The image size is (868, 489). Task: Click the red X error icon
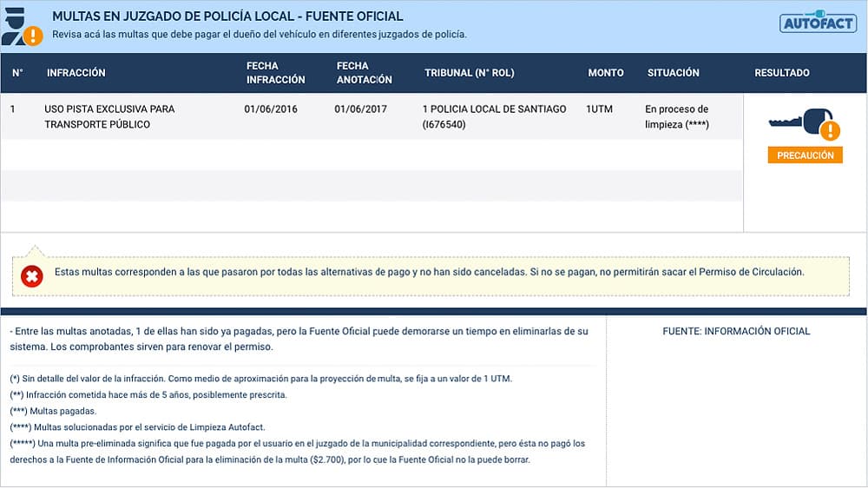(32, 276)
